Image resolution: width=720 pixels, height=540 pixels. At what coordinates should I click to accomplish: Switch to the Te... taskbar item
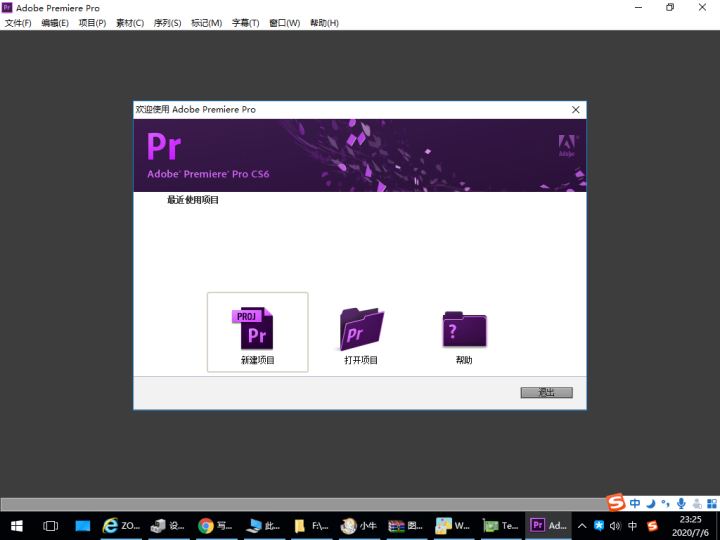coord(501,526)
